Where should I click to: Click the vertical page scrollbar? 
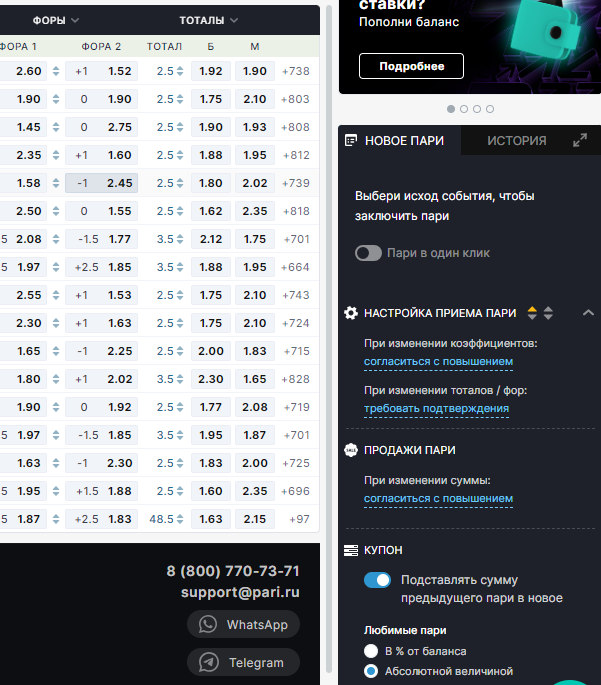(329, 341)
